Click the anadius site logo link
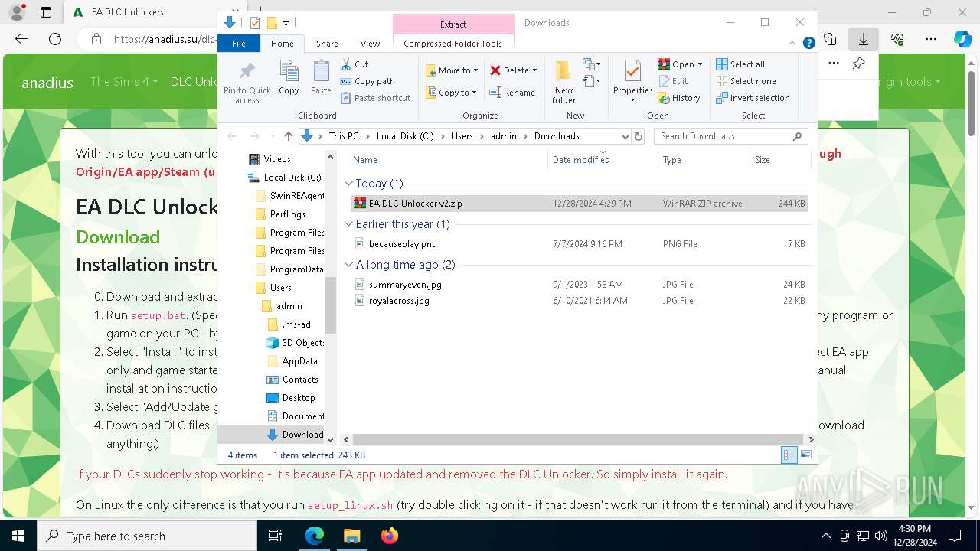The width and height of the screenshot is (980, 551). 47,82
